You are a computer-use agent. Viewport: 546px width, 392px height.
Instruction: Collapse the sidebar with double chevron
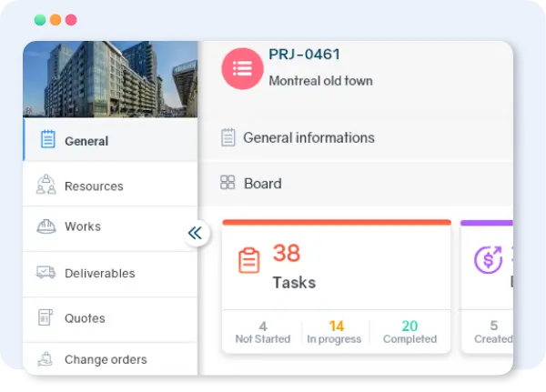195,234
